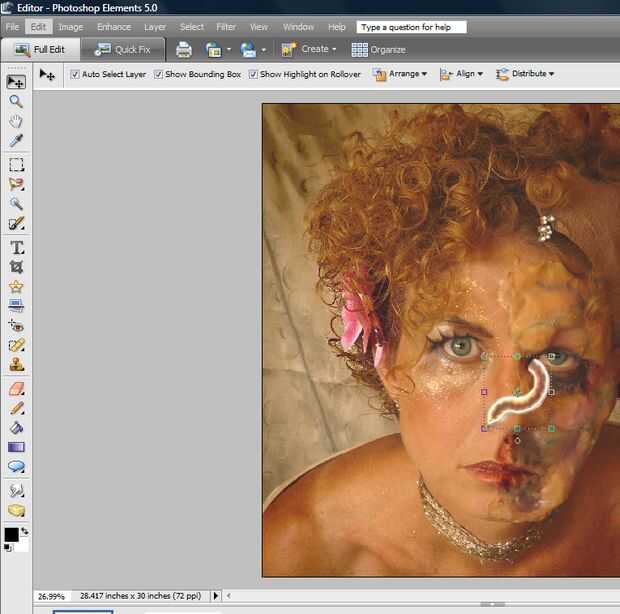Toggle the Auto Select Layer checkbox
This screenshot has height=614, width=620.
75,74
